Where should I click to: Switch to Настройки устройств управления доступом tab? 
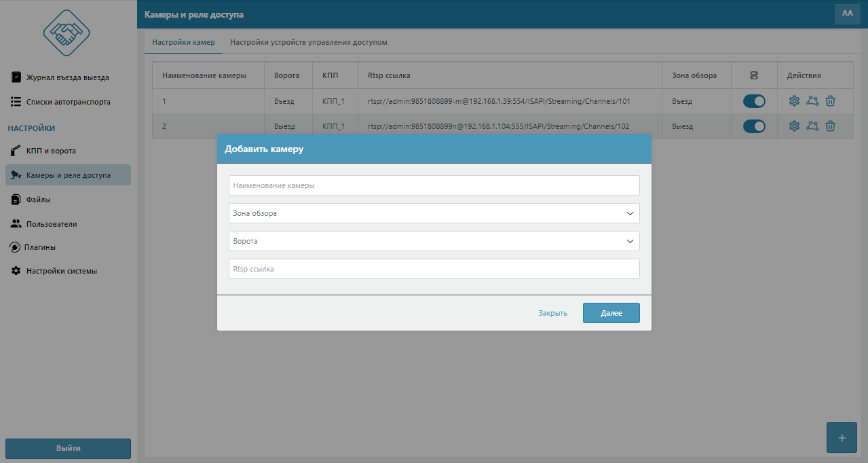pos(308,42)
